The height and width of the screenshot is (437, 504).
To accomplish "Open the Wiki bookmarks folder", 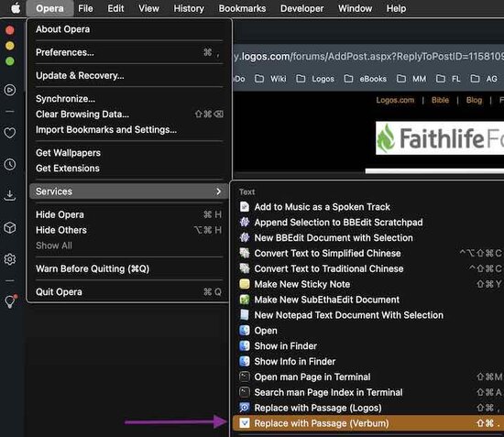I will [270, 79].
